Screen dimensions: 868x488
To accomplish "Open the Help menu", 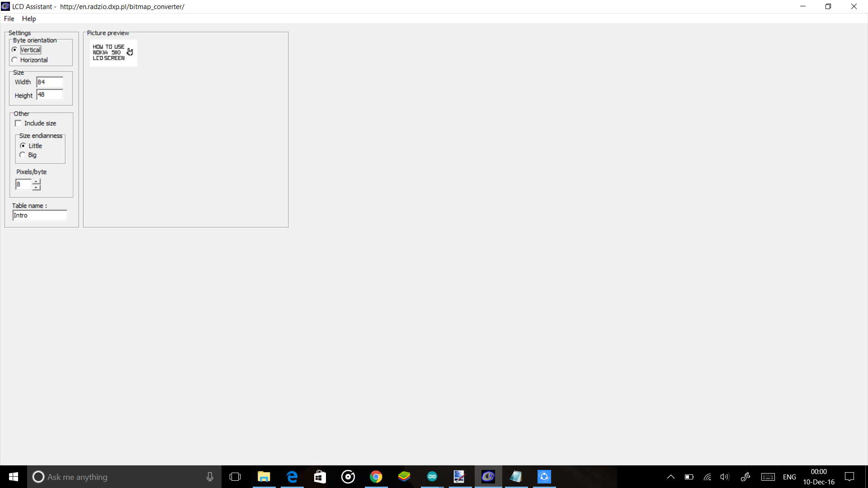I will [29, 19].
